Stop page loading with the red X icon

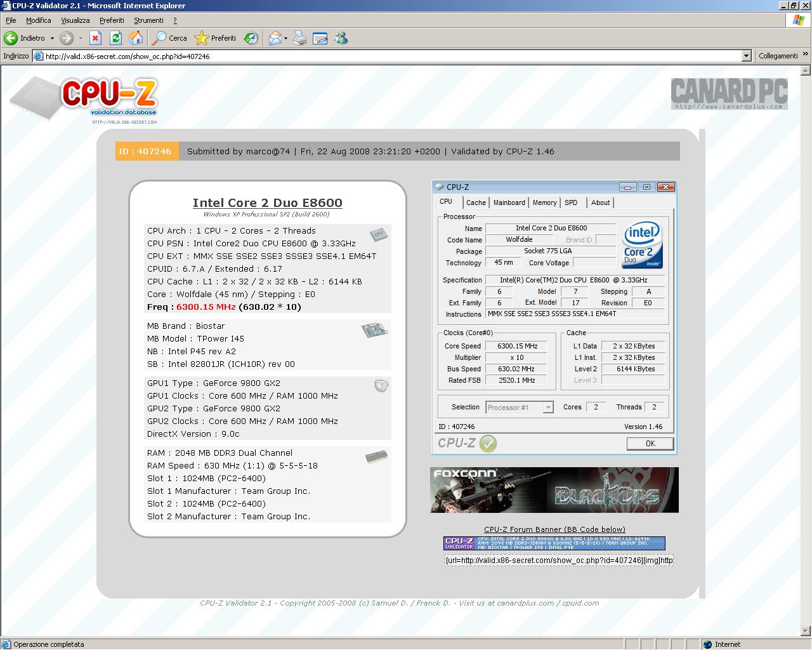95,38
